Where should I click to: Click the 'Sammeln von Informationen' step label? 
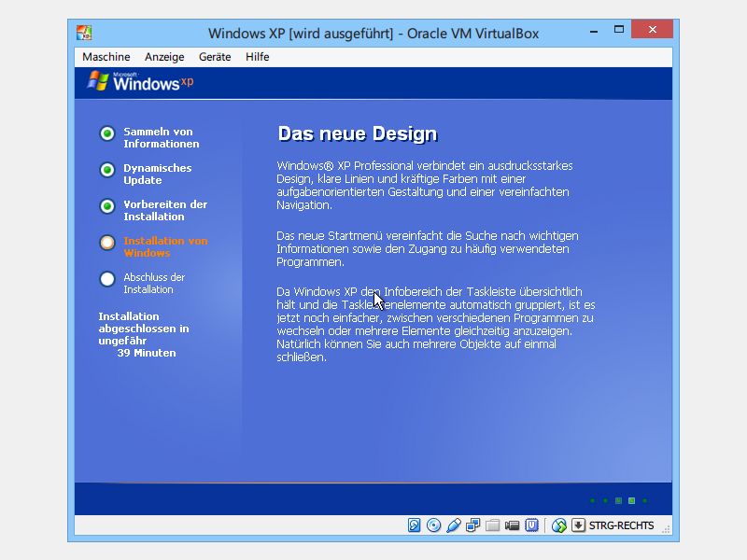pos(161,137)
